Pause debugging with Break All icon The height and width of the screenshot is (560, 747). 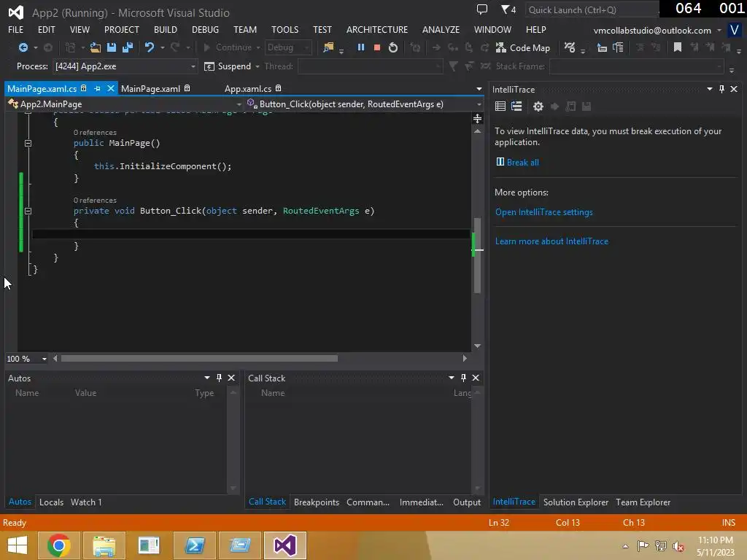[x=360, y=47]
